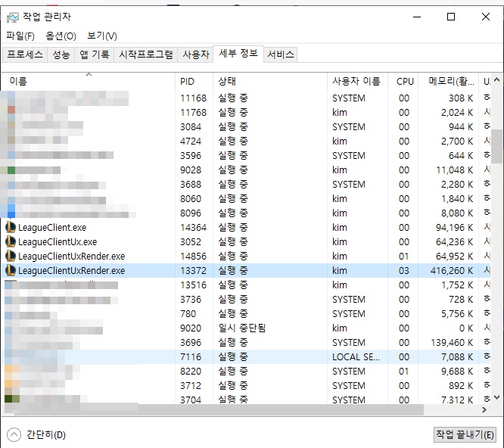Click the icon of LeagueClientUxRender.exe PID 14856
The image size is (504, 448).
[11, 256]
